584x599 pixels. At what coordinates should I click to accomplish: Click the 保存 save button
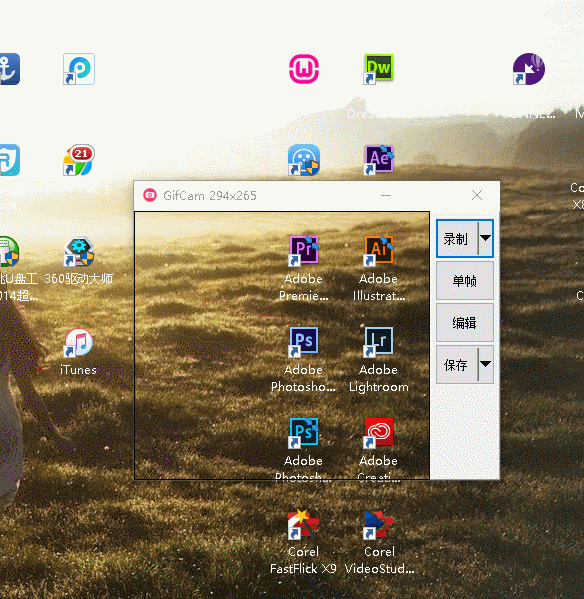click(x=457, y=365)
